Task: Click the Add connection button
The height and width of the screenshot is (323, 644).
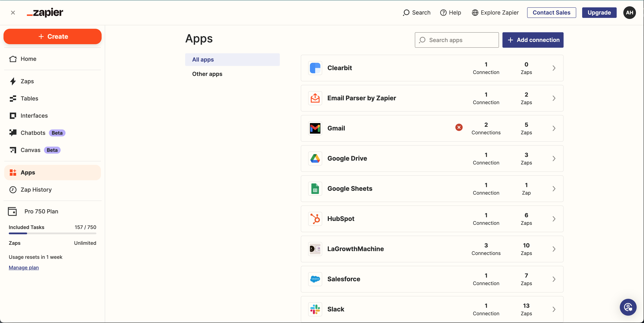Action: 533,40
